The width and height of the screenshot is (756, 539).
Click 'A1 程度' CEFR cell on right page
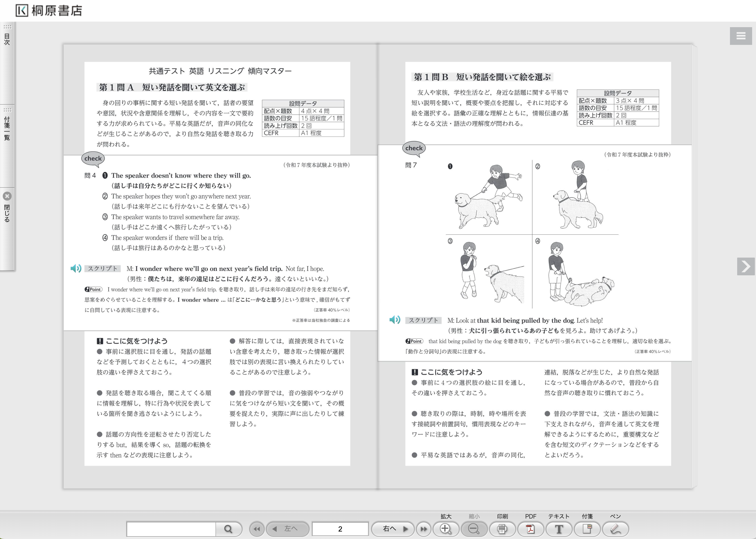tap(636, 122)
